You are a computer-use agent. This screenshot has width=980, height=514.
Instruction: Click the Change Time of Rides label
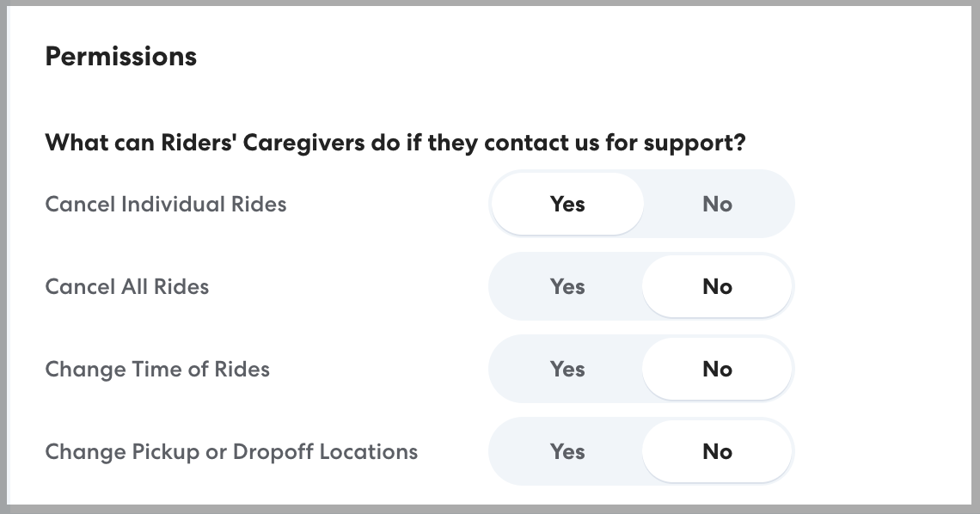coord(157,369)
